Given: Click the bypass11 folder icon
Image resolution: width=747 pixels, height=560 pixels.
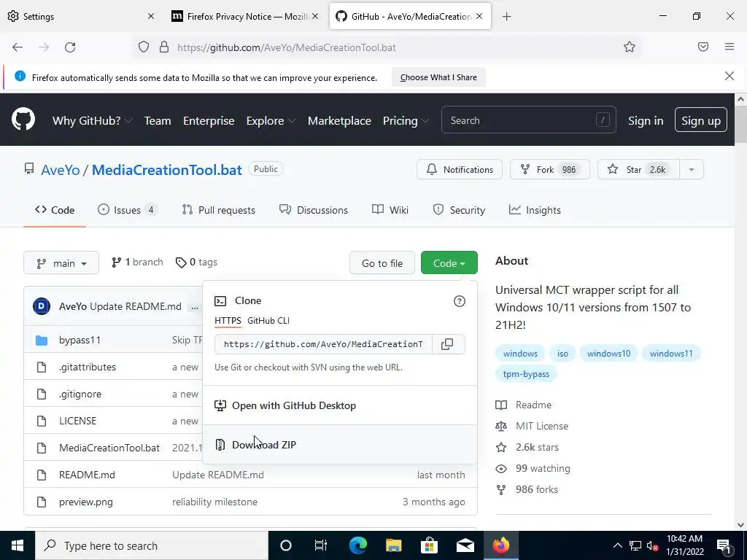Looking at the screenshot, I should point(42,340).
